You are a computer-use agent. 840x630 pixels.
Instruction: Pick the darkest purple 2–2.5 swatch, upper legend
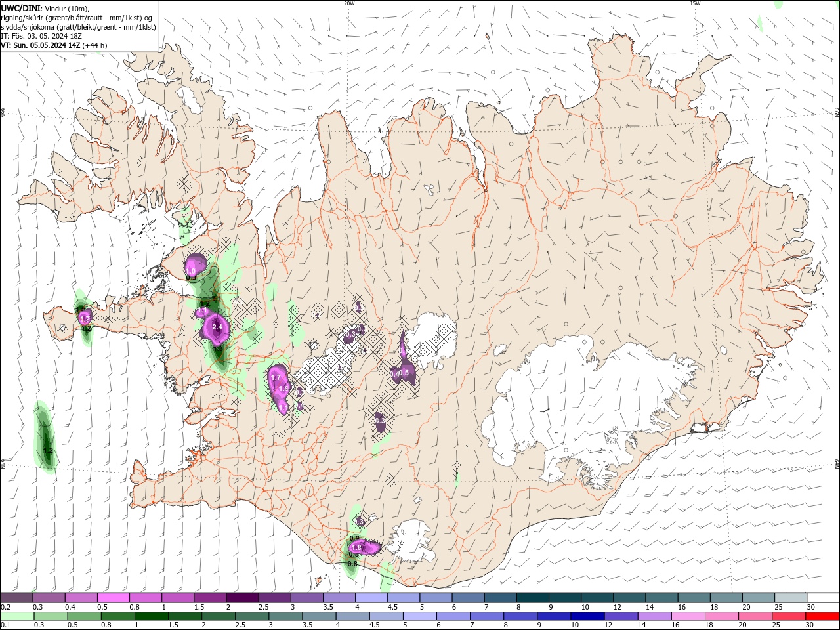tap(241, 598)
